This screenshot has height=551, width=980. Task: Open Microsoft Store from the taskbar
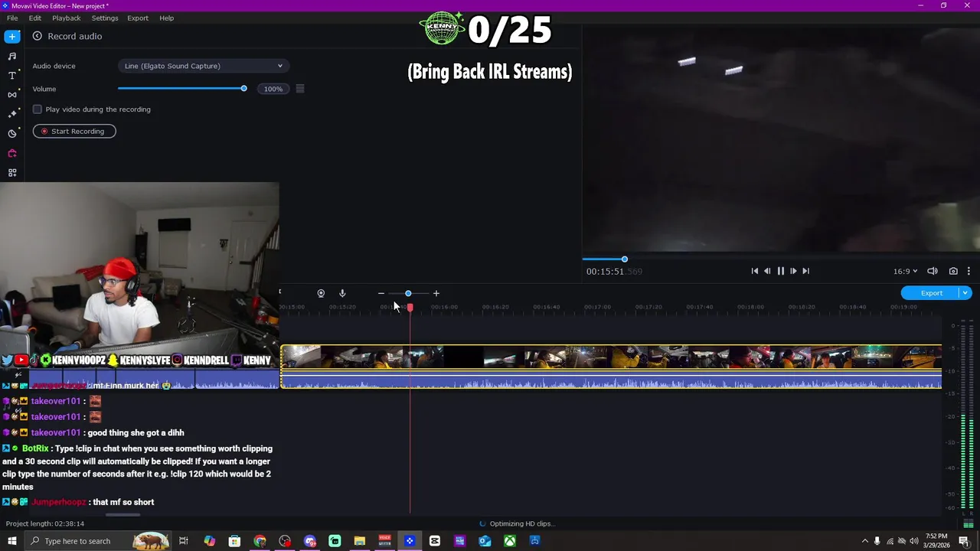pyautogui.click(x=234, y=541)
